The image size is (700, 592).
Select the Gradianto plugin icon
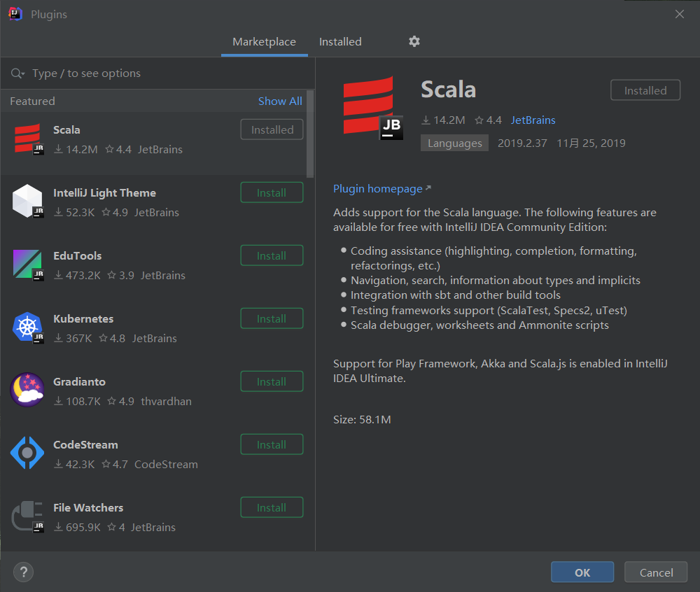click(28, 390)
